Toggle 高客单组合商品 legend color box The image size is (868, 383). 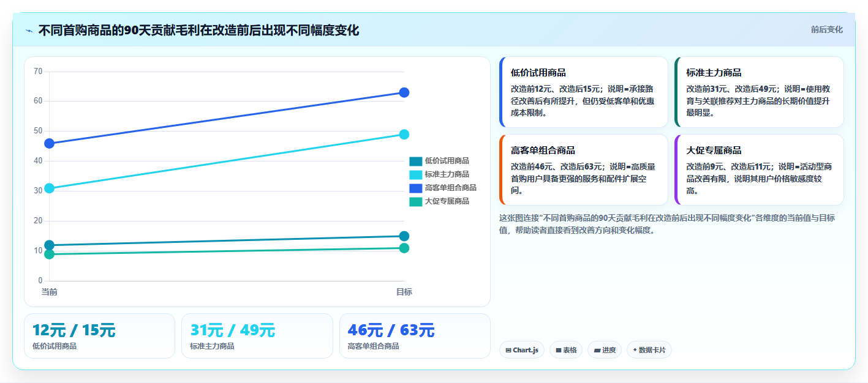click(x=416, y=188)
